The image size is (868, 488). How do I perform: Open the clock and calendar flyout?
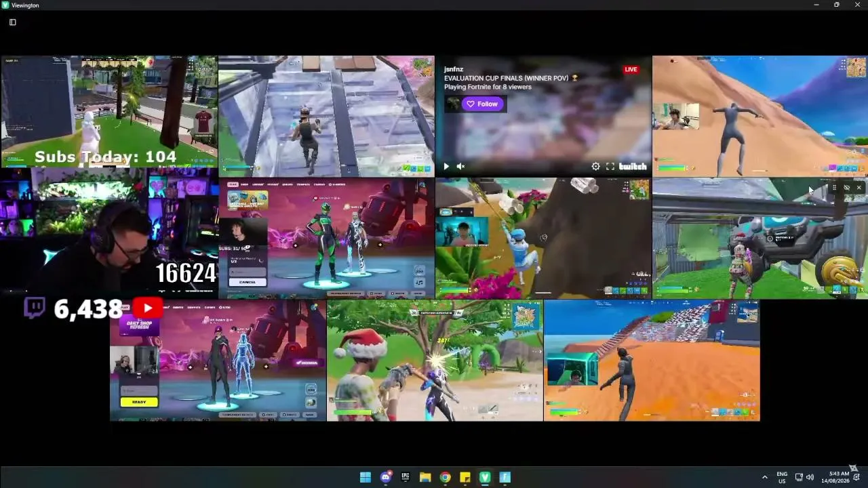pyautogui.click(x=835, y=477)
